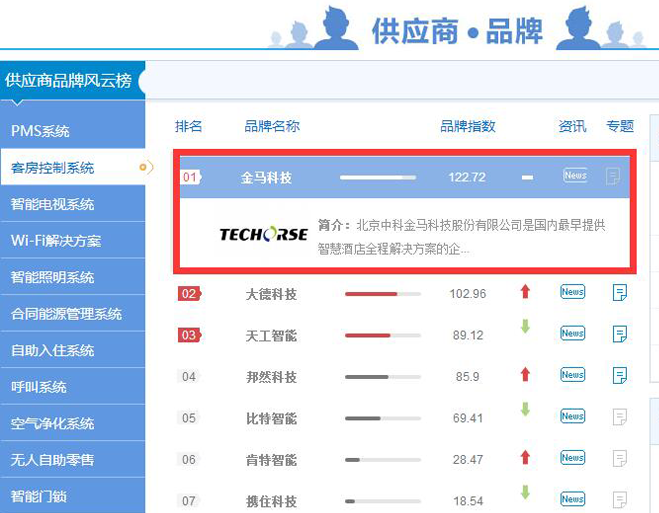Click the rank 03 red badge
This screenshot has height=513, width=659.
tap(190, 335)
